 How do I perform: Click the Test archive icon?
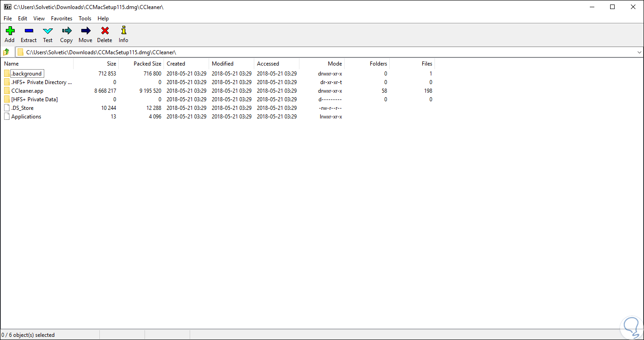[47, 31]
